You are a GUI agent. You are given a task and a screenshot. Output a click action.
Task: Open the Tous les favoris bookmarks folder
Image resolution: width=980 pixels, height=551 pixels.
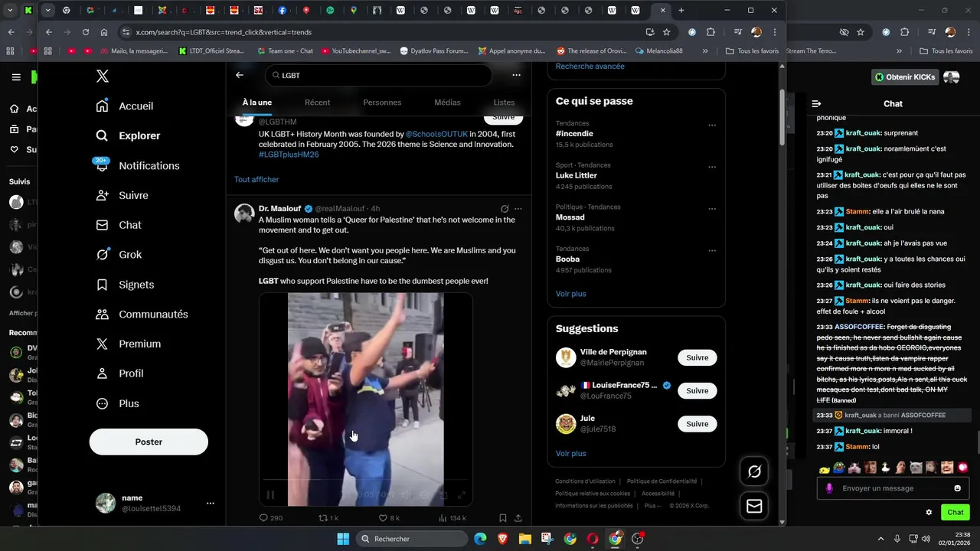[752, 51]
